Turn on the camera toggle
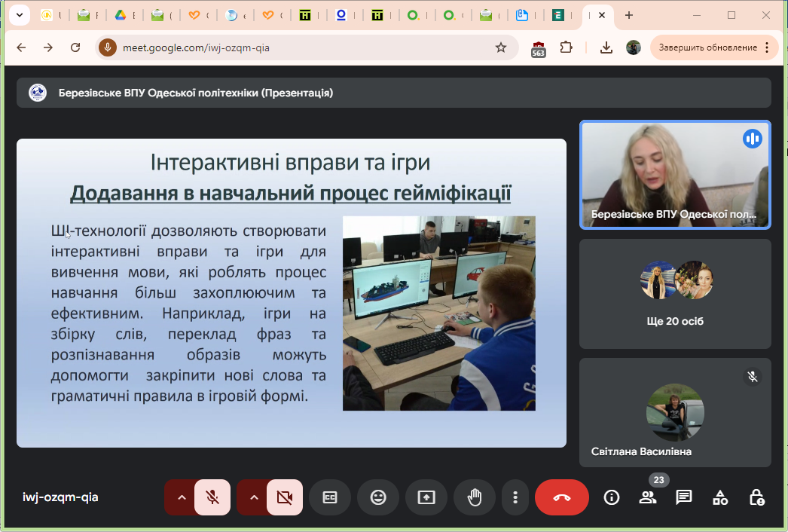Viewport: 788px width, 532px height. pos(285,497)
